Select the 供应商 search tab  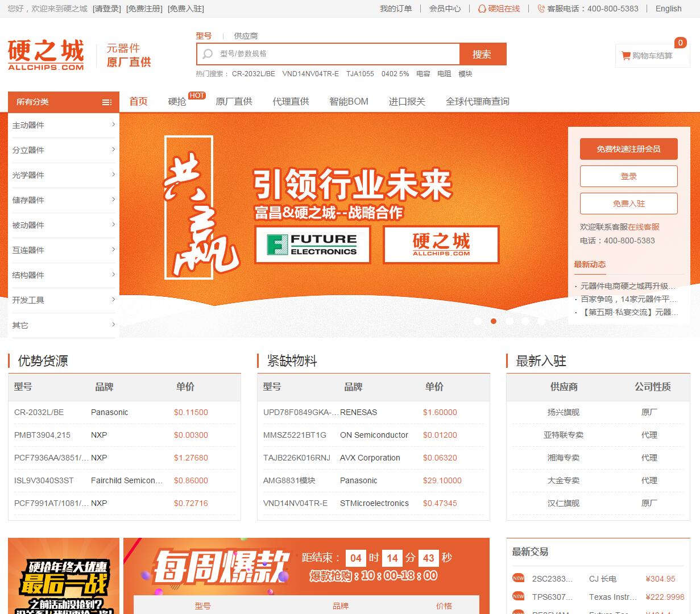pos(246,36)
